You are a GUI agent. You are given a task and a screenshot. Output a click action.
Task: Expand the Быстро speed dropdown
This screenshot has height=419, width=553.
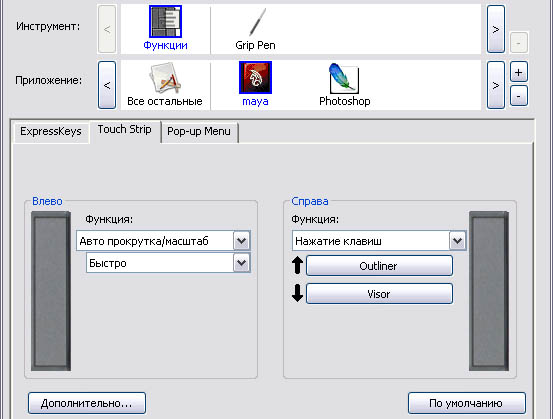coord(168,263)
